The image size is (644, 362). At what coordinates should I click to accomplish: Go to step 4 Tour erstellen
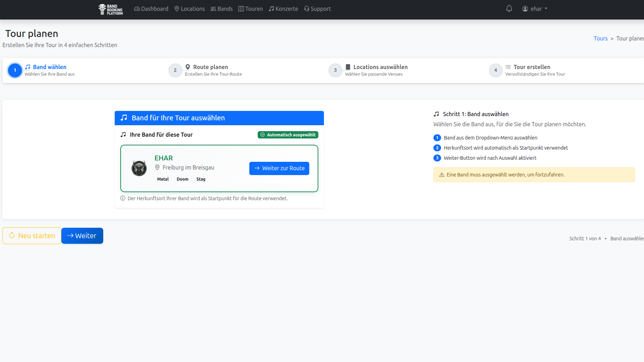pyautogui.click(x=531, y=67)
